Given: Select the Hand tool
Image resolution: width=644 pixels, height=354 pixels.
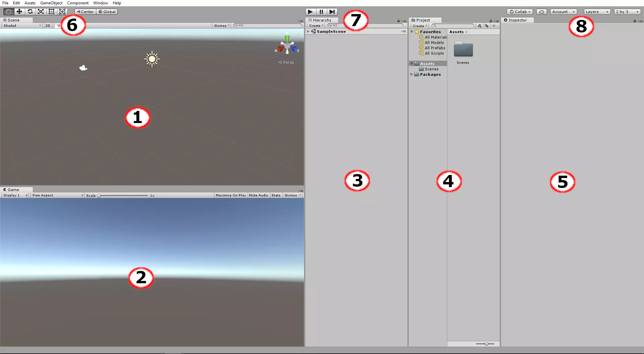Looking at the screenshot, I should click(8, 12).
